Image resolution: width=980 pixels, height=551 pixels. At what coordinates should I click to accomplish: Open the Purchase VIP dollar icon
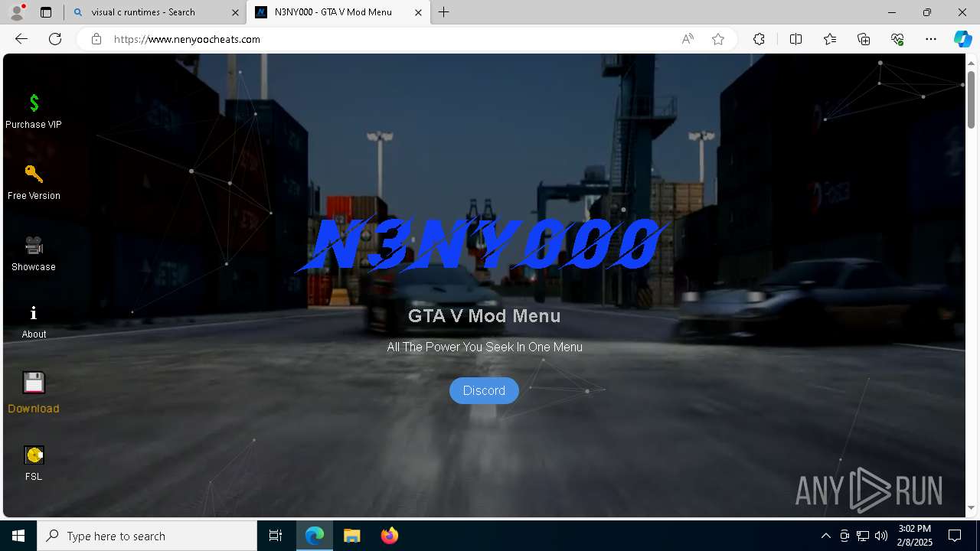click(x=34, y=103)
